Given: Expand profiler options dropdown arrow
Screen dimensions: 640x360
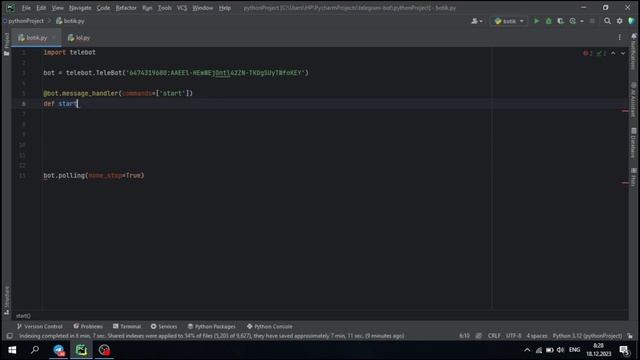Looking at the screenshot, I should (582, 21).
